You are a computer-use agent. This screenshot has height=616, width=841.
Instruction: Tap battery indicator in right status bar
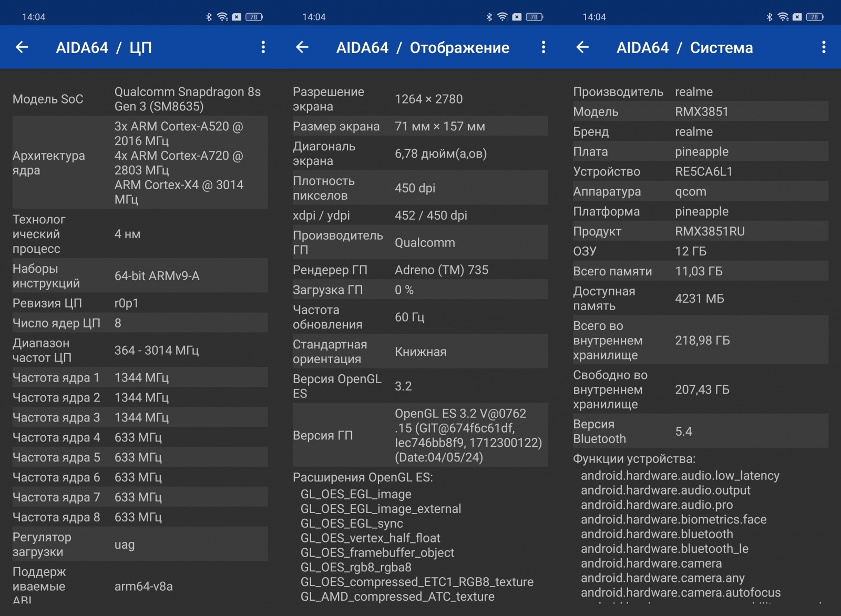coord(815,17)
